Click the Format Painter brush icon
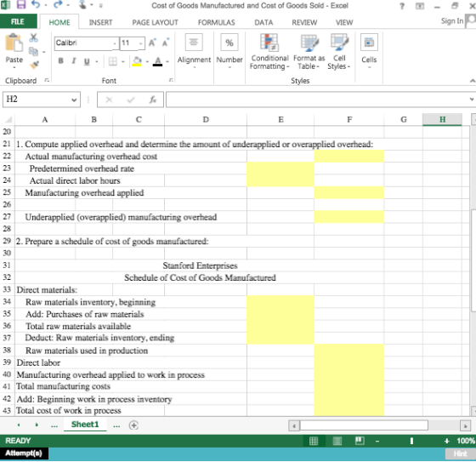The height and width of the screenshot is (462, 476). [x=34, y=65]
